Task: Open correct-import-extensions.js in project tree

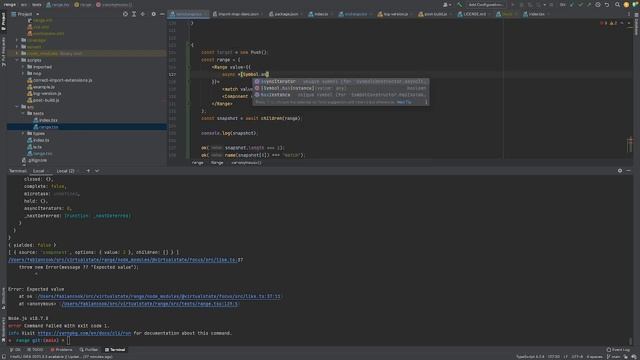Action: point(62,80)
